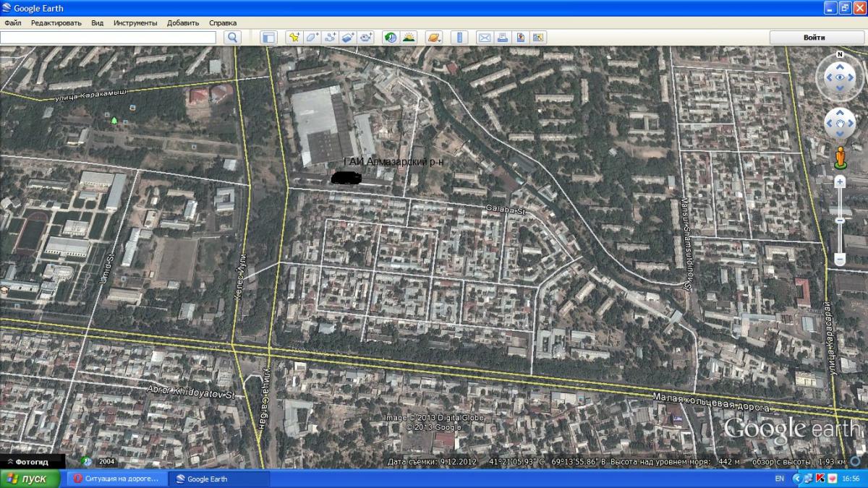The width and height of the screenshot is (868, 488).
Task: Open the Инструменты menu
Action: pyautogui.click(x=135, y=22)
